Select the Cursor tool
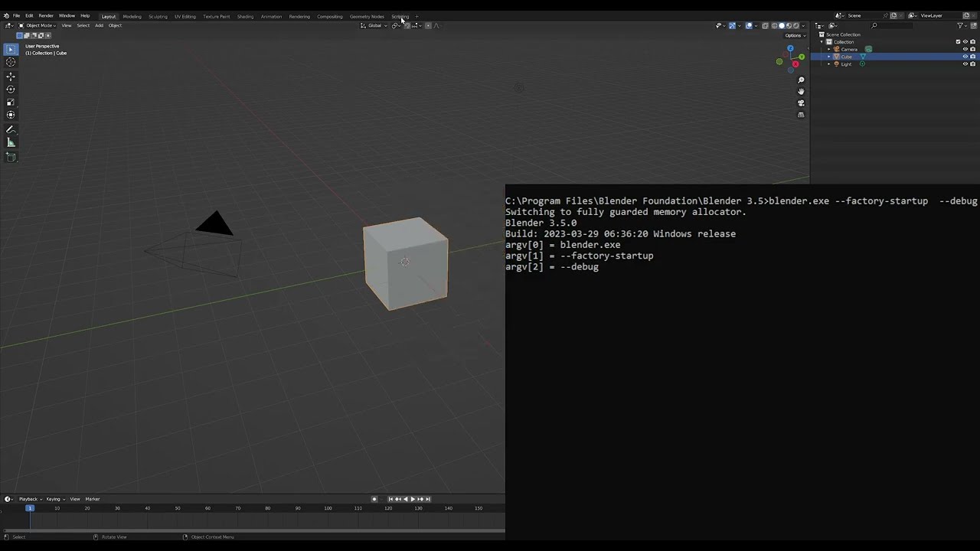The image size is (980, 551). (11, 62)
